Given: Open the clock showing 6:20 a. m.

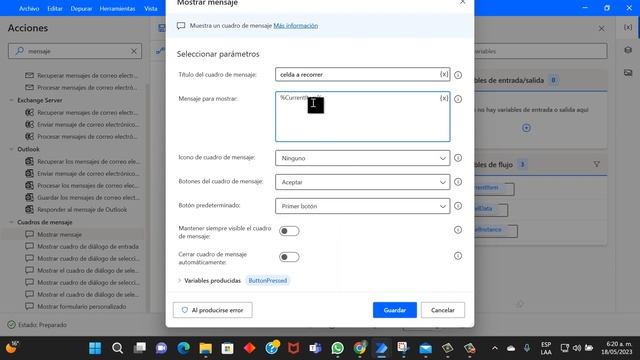Looking at the screenshot, I should tap(616, 348).
